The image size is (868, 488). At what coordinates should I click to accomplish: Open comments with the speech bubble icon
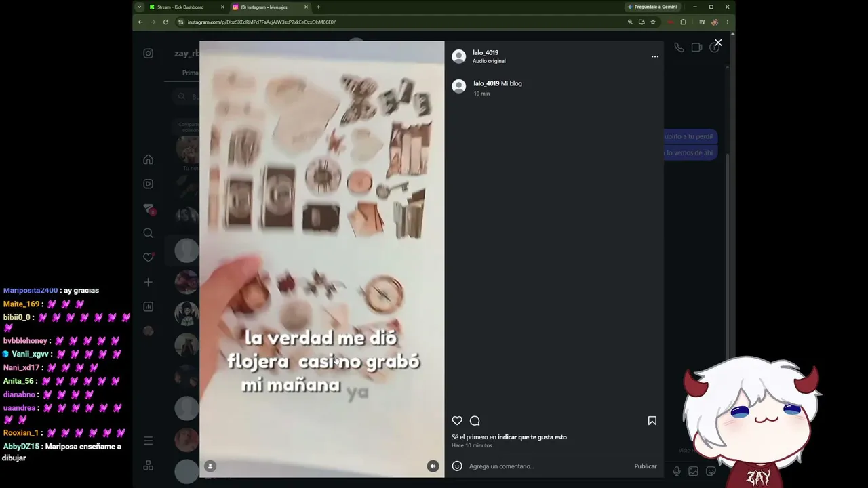[x=475, y=421]
